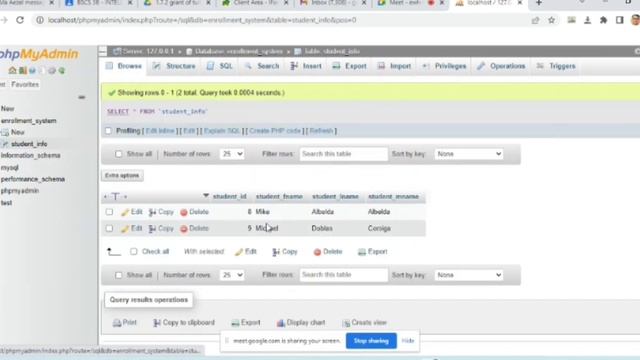Click Export in the With selected bar

(372, 251)
